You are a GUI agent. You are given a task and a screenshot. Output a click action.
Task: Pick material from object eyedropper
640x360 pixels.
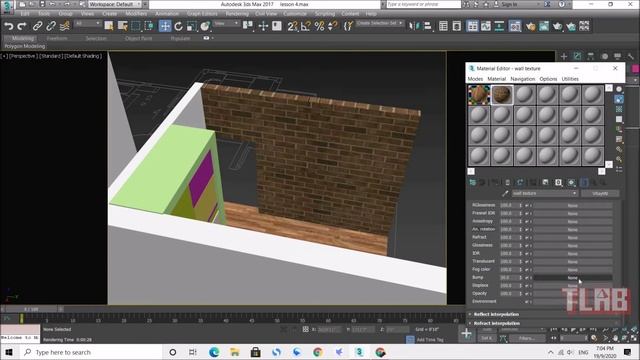[x=505, y=193]
